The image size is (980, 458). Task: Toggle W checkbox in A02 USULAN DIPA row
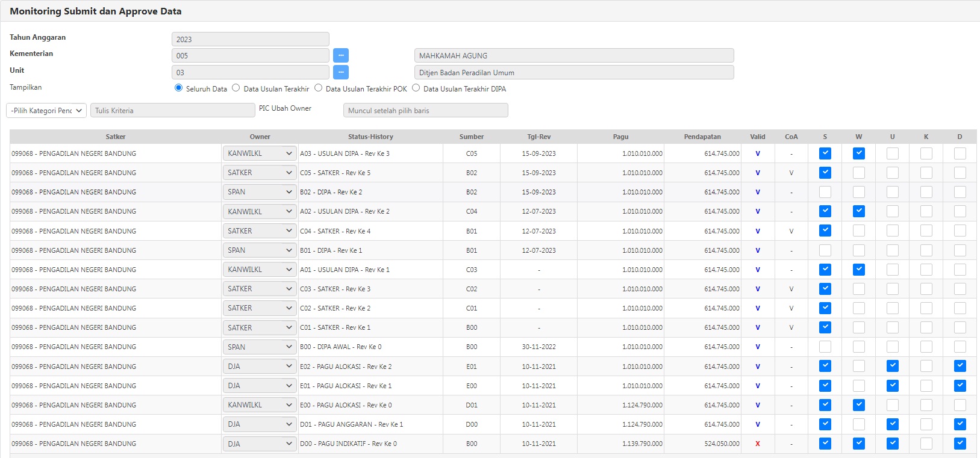pyautogui.click(x=859, y=211)
